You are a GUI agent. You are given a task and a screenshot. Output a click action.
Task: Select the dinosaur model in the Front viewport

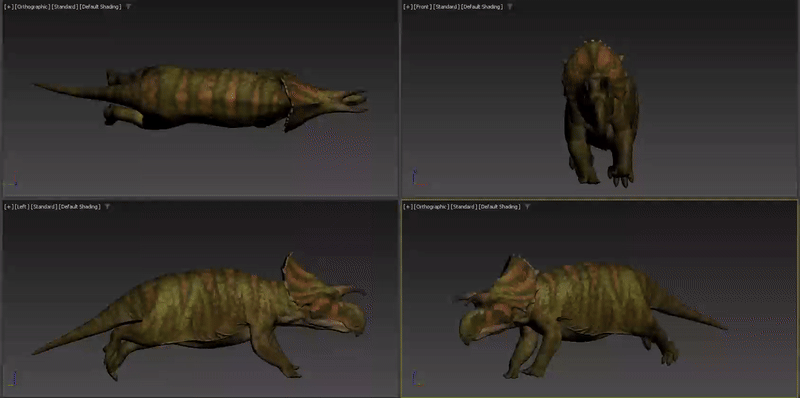pyautogui.click(x=601, y=112)
